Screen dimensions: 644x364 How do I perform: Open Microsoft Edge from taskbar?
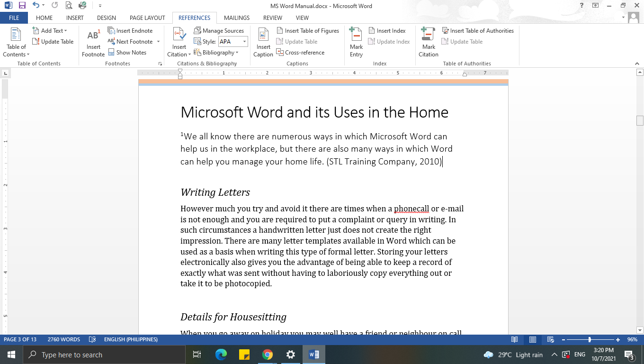coord(221,355)
